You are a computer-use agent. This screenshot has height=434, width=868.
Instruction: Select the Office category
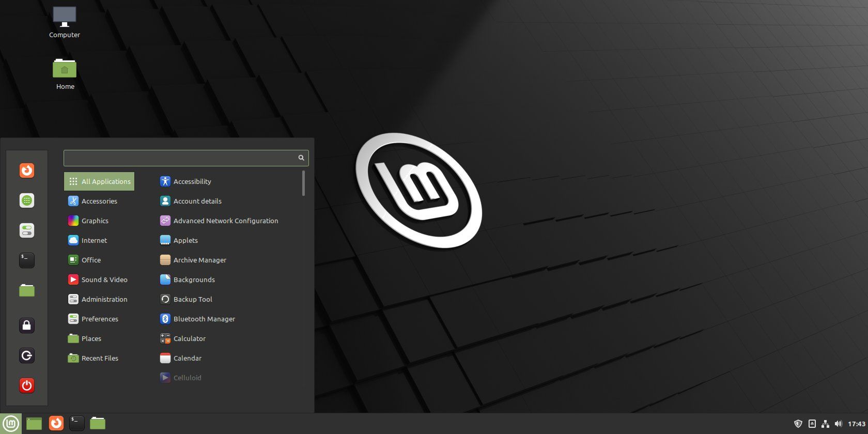point(99,260)
